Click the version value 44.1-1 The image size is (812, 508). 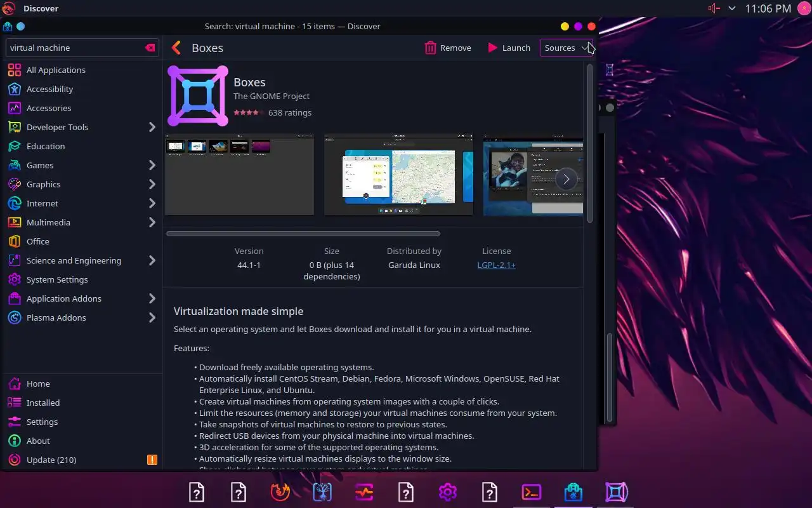point(249,265)
